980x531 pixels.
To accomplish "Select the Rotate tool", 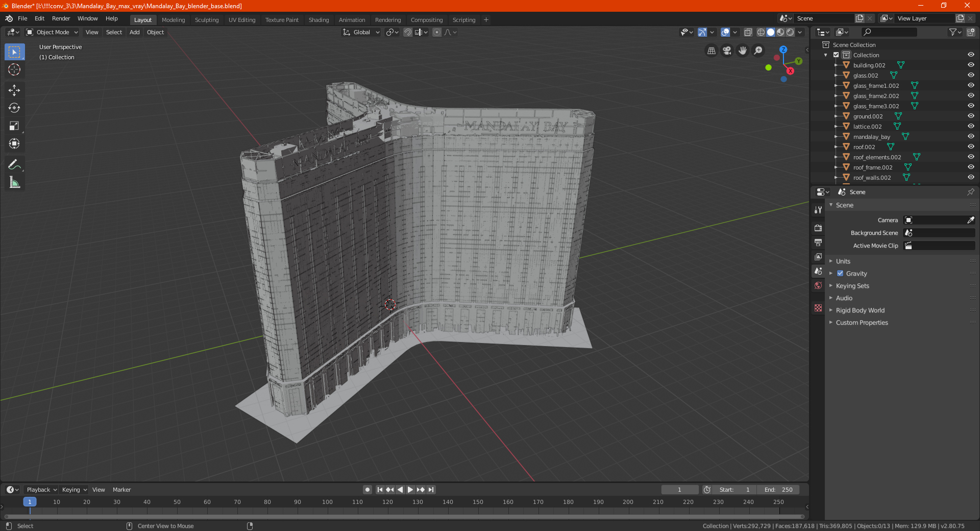I will pyautogui.click(x=14, y=108).
